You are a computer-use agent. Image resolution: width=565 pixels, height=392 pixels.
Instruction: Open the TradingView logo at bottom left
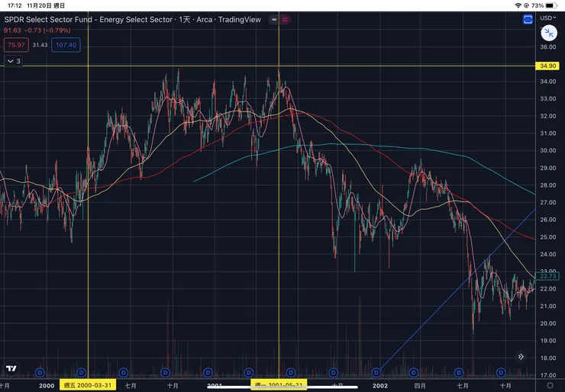pyautogui.click(x=11, y=368)
